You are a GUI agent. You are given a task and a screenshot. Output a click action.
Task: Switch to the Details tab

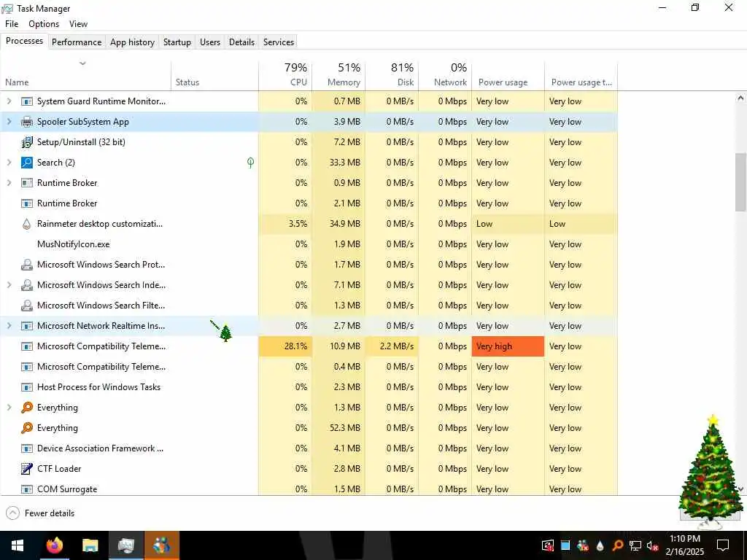pos(241,42)
